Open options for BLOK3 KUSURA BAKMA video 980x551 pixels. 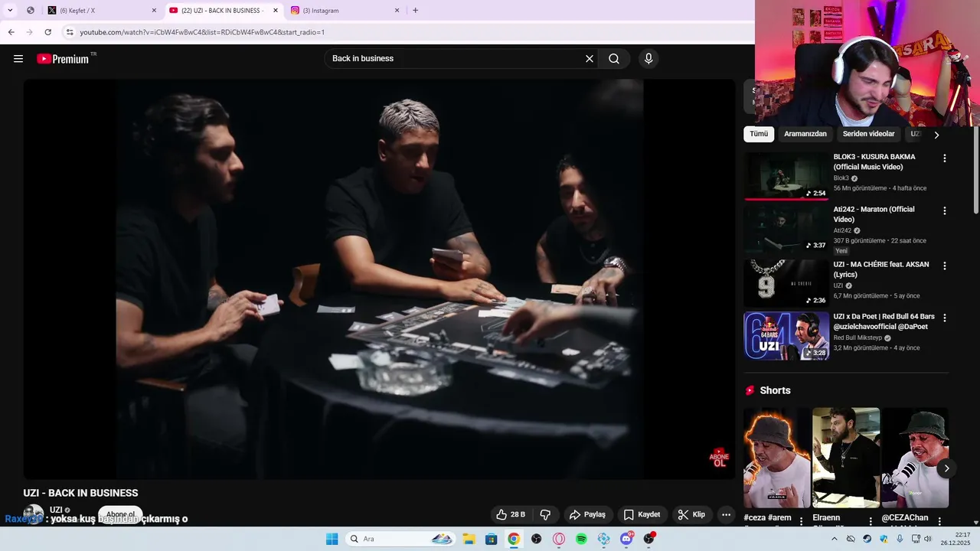[944, 158]
